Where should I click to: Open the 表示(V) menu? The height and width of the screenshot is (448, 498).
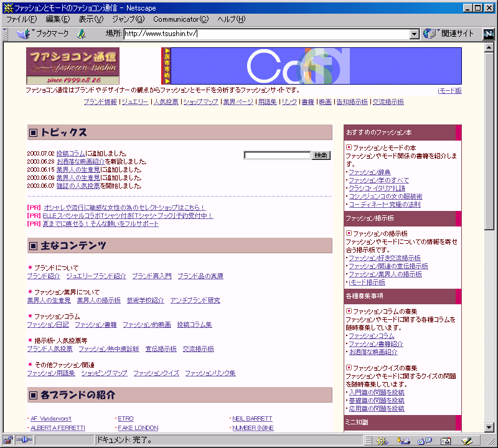click(x=91, y=19)
